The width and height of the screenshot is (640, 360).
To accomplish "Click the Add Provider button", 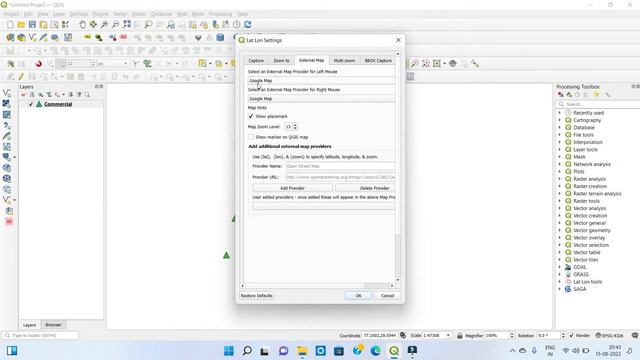I will [292, 188].
